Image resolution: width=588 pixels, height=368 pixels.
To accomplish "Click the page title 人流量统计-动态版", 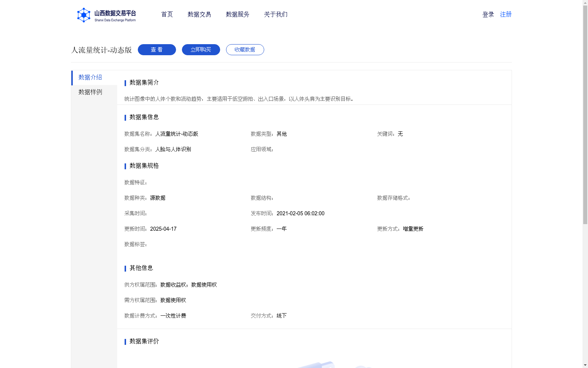I will pos(101,50).
